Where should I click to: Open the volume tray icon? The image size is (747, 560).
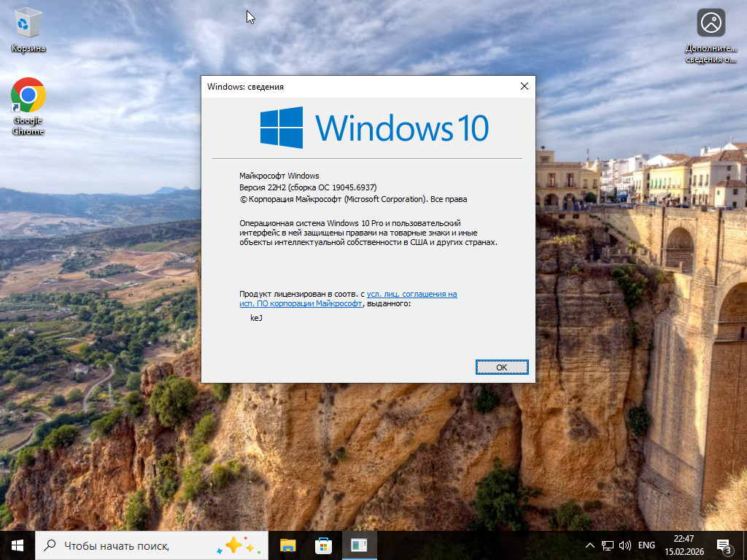click(x=624, y=545)
